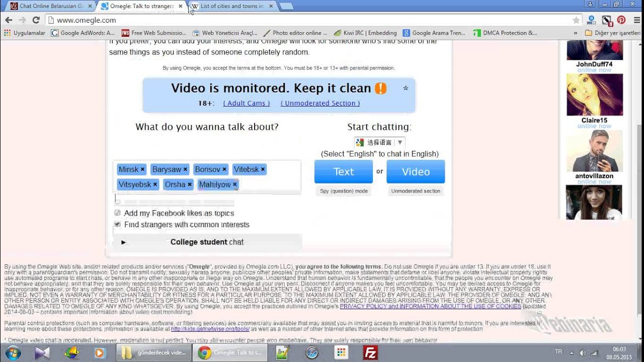Open the DMCA Protection bookmark
The image size is (644, 362).
point(505,33)
